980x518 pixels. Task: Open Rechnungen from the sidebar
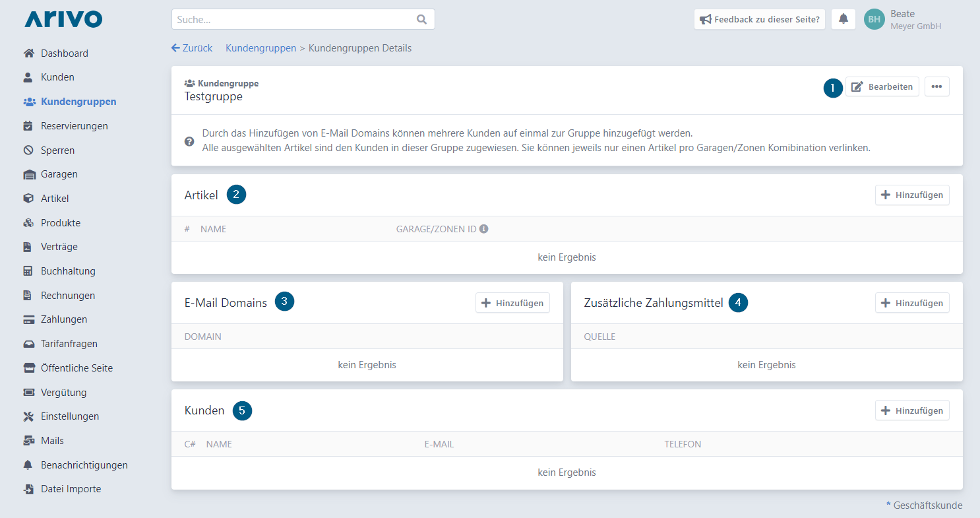click(67, 296)
